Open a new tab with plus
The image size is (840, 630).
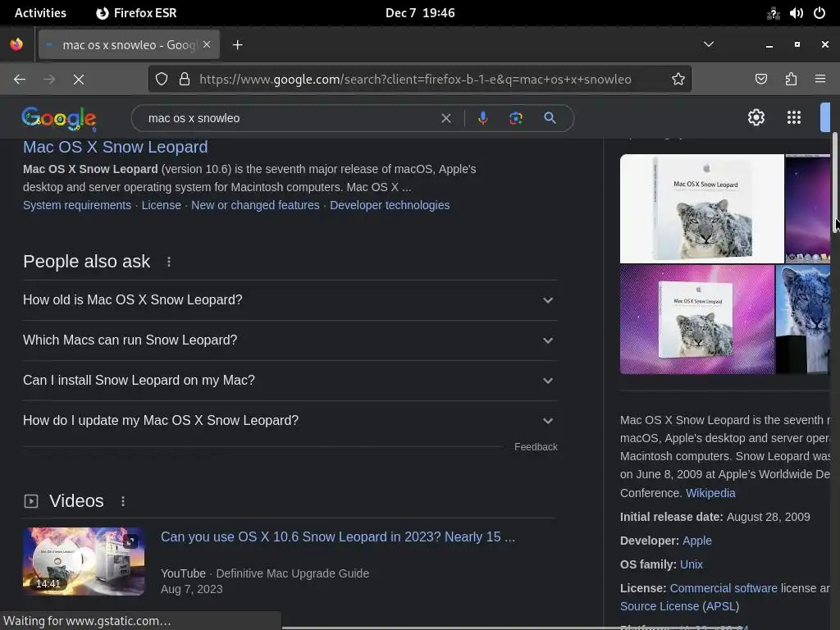tap(237, 45)
